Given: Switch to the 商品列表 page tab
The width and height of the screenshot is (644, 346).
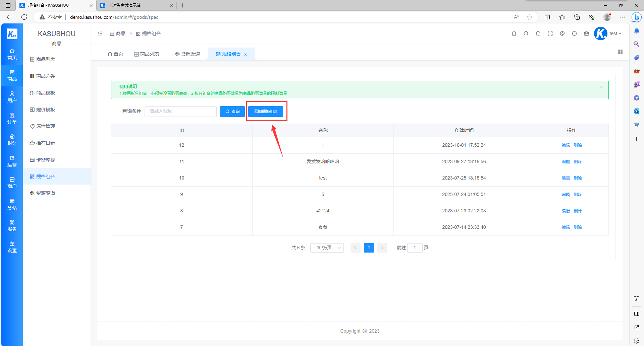Looking at the screenshot, I should point(147,54).
